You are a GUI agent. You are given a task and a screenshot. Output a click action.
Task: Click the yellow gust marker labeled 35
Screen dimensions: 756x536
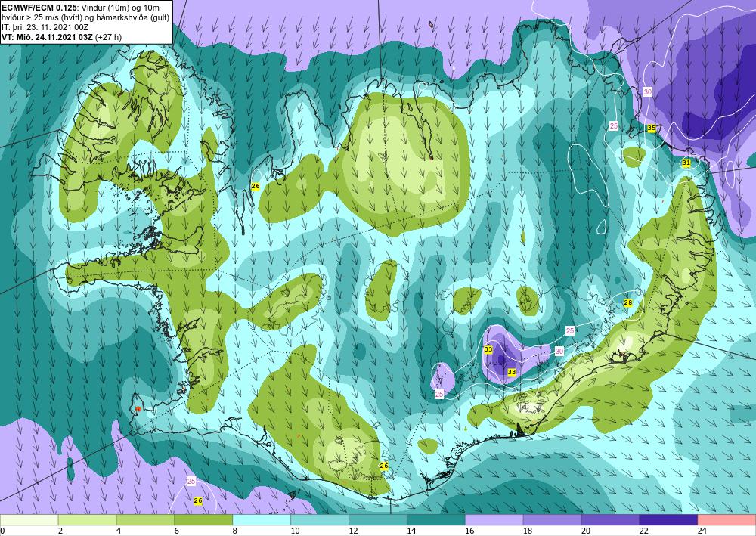coord(652,129)
